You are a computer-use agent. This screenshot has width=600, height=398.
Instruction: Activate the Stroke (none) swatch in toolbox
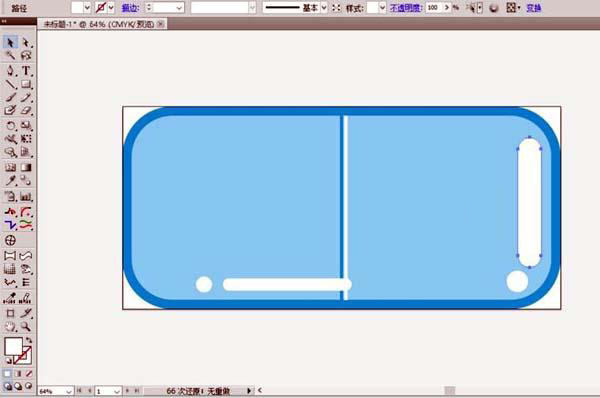(25, 358)
